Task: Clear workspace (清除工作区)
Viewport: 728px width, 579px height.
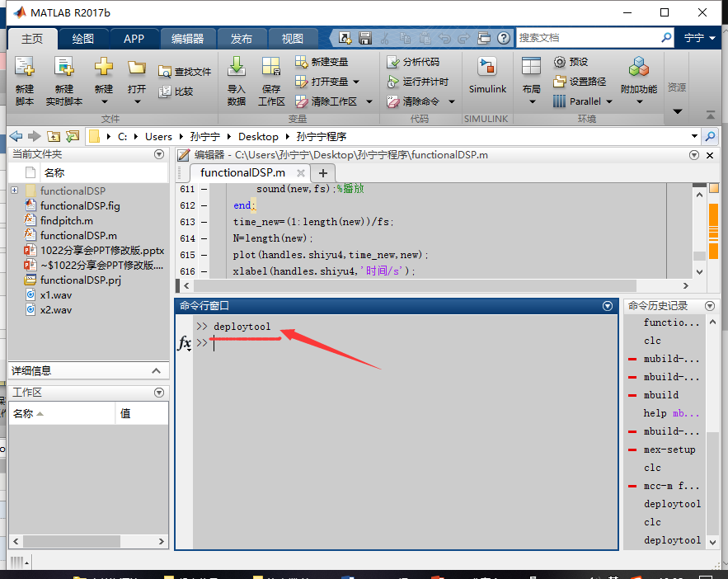Action: tap(333, 101)
